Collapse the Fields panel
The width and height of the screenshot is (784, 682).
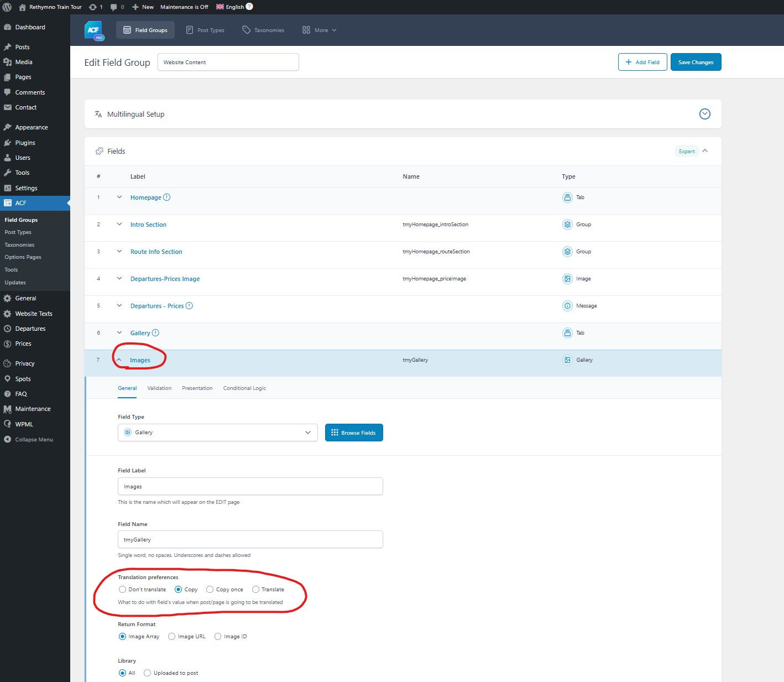(x=705, y=151)
